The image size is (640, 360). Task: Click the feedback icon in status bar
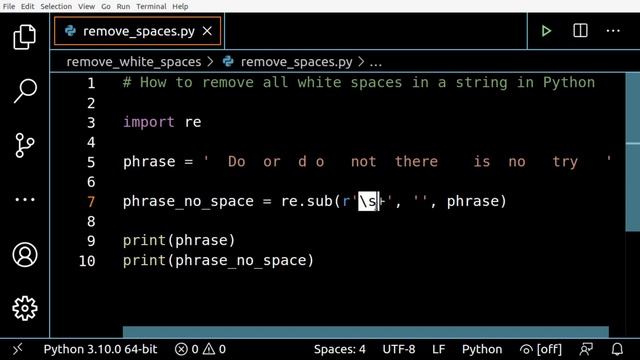tap(586, 349)
